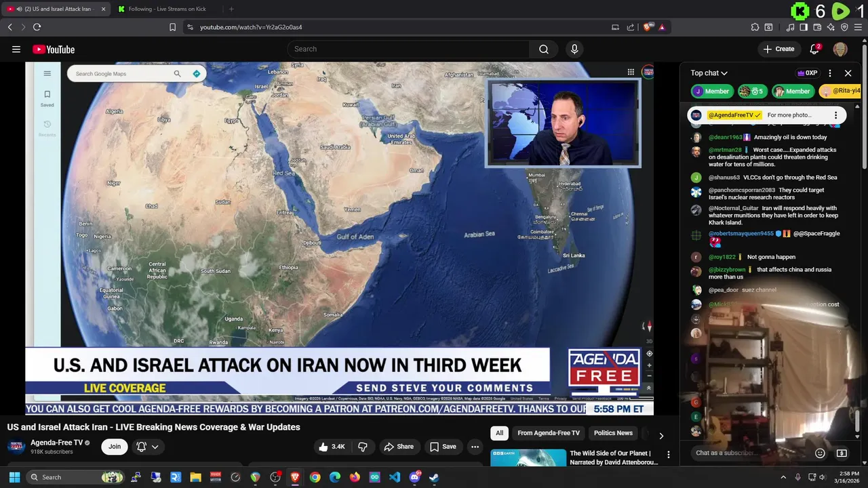868x488 pixels.
Task: Open the Top chat mode dropdown
Action: coord(709,73)
